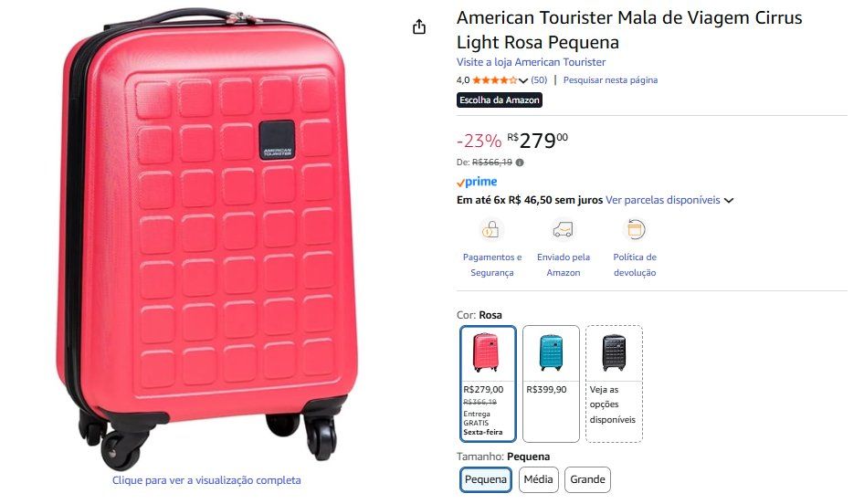This screenshot has height=504, width=864.
Task: Click the share icon beside product image
Action: pyautogui.click(x=419, y=26)
